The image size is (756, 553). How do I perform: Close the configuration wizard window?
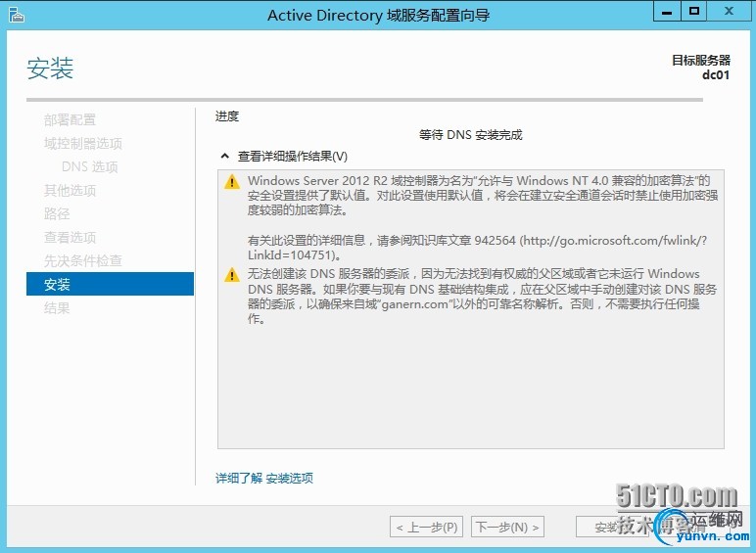tap(729, 12)
